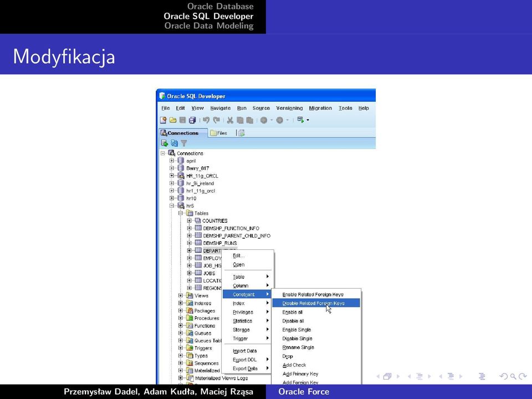This screenshot has height=399, width=532.
Task: Open the Export DDL submenu
Action: coord(248,360)
